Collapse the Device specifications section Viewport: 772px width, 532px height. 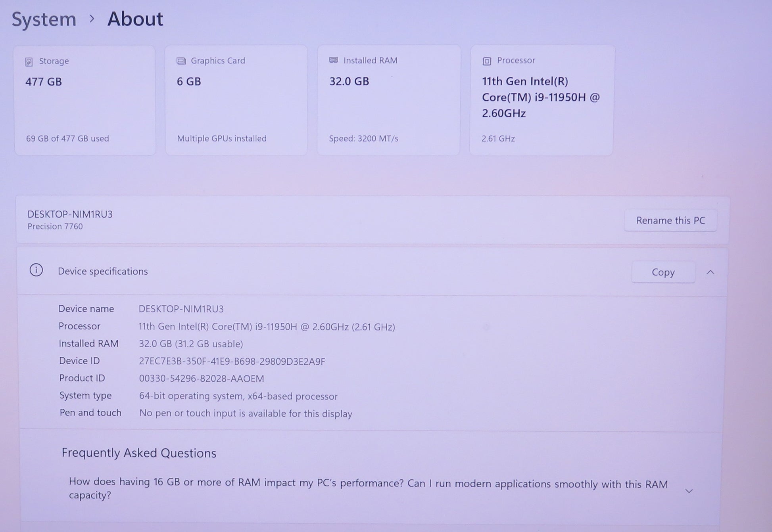710,272
